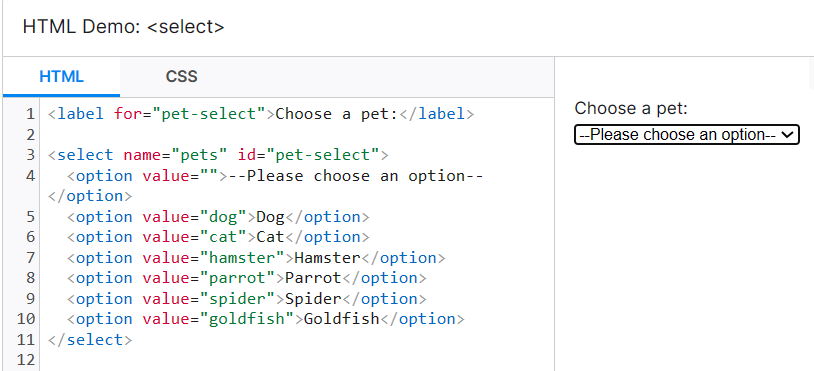Click the dropdown chevron arrow icon
Viewport: 814px width, 371px height.
pos(788,134)
